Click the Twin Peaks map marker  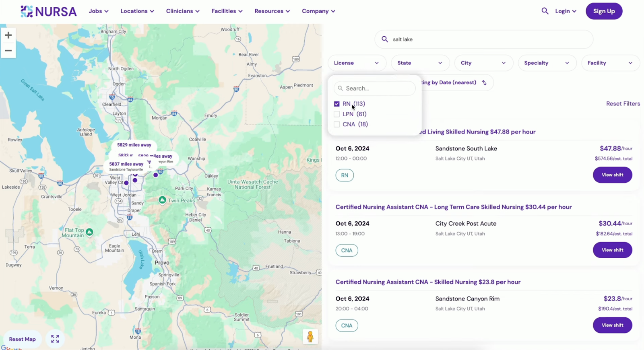coord(162,200)
